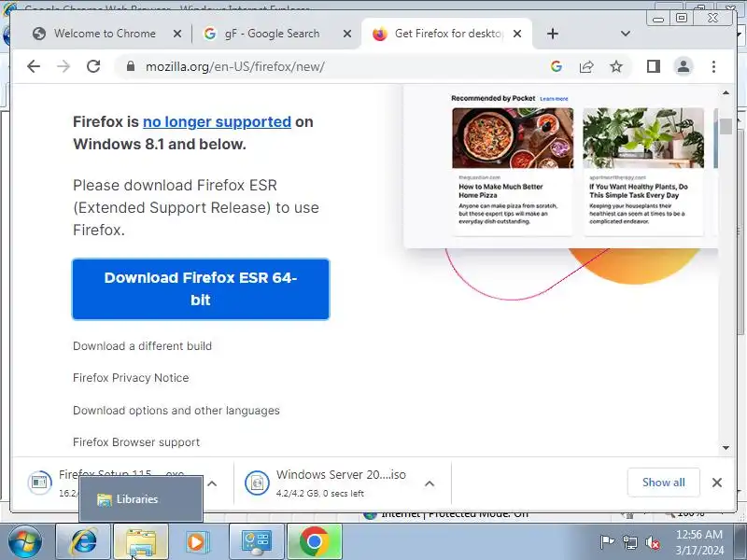Screen dimensions: 747x560
Task: Open the Chrome profile avatar menu
Action: coord(684,66)
